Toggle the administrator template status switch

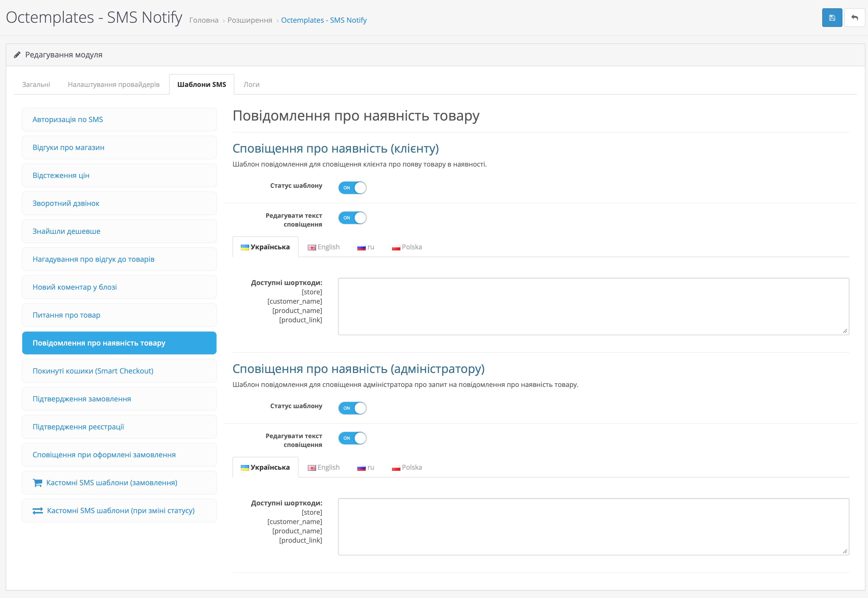point(352,408)
